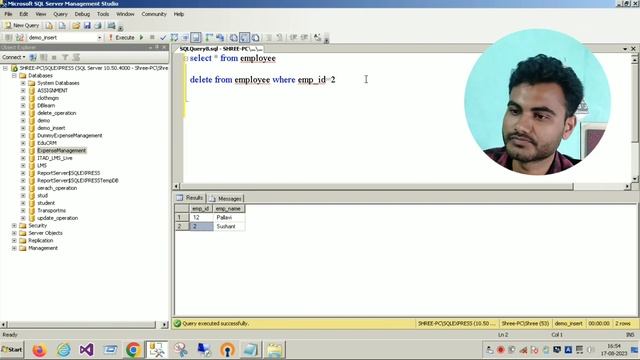
Task: Expand the System Databases node
Action: (23, 83)
